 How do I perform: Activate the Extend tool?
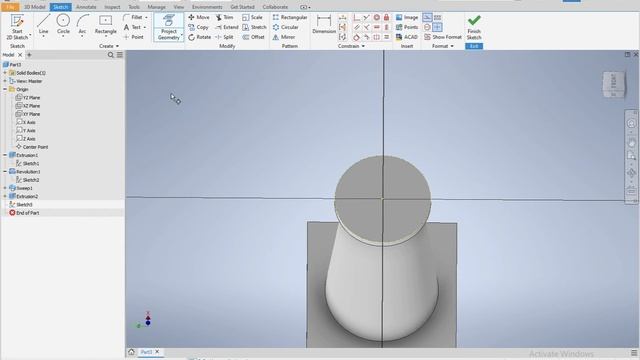[227, 27]
